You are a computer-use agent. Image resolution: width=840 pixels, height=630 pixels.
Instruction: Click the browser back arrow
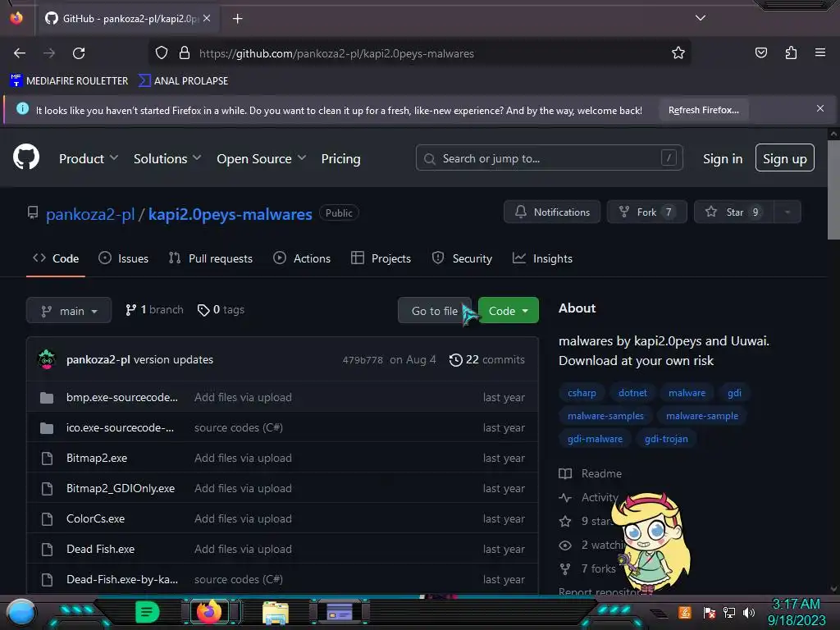click(x=20, y=53)
